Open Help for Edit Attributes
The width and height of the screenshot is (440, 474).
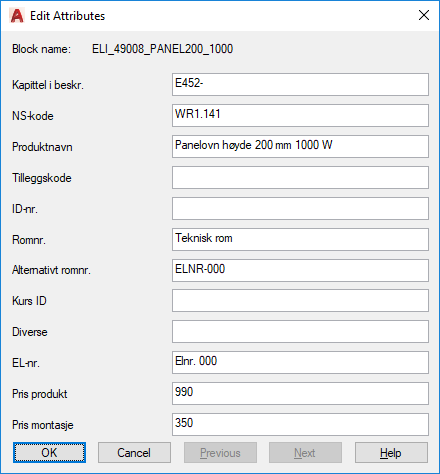click(x=391, y=453)
